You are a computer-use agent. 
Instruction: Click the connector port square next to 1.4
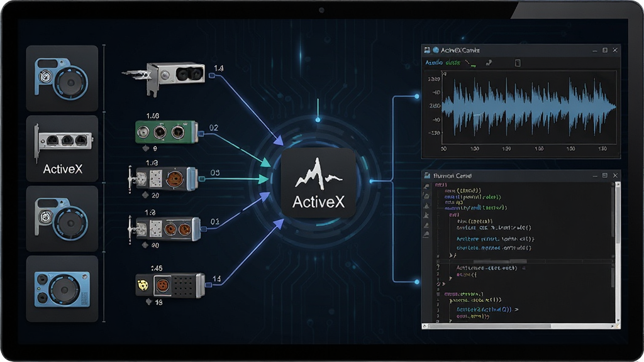212,75
